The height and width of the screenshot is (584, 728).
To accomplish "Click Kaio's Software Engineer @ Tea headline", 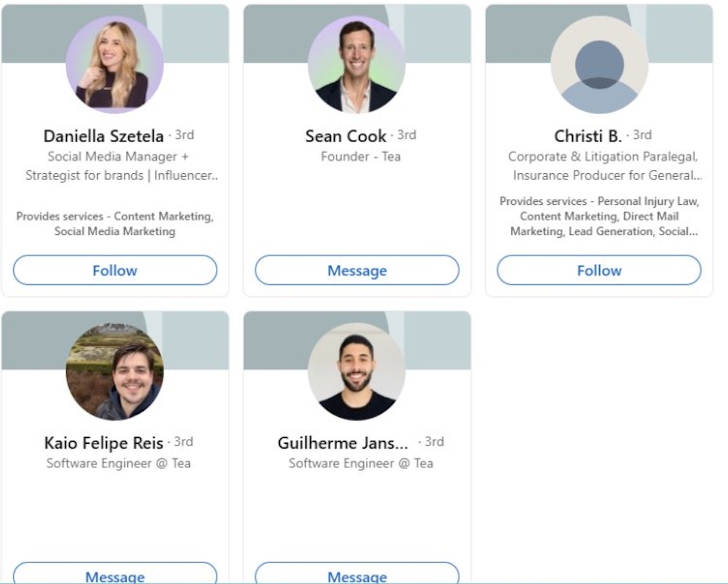I will pyautogui.click(x=118, y=463).
